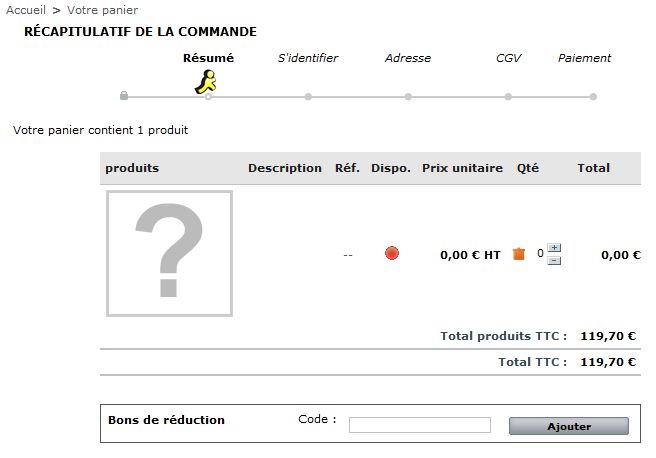The image size is (656, 458).
Task: Decrease quantity with the minus button
Action: (554, 261)
